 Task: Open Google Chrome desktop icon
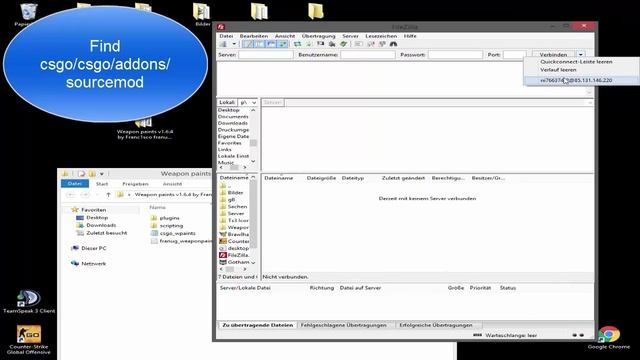pyautogui.click(x=609, y=338)
